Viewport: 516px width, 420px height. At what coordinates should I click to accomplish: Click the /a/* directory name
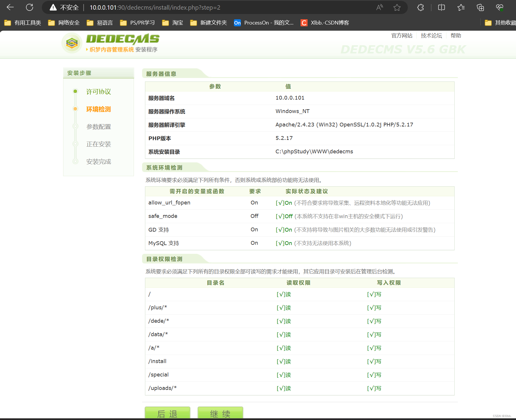tap(154, 348)
